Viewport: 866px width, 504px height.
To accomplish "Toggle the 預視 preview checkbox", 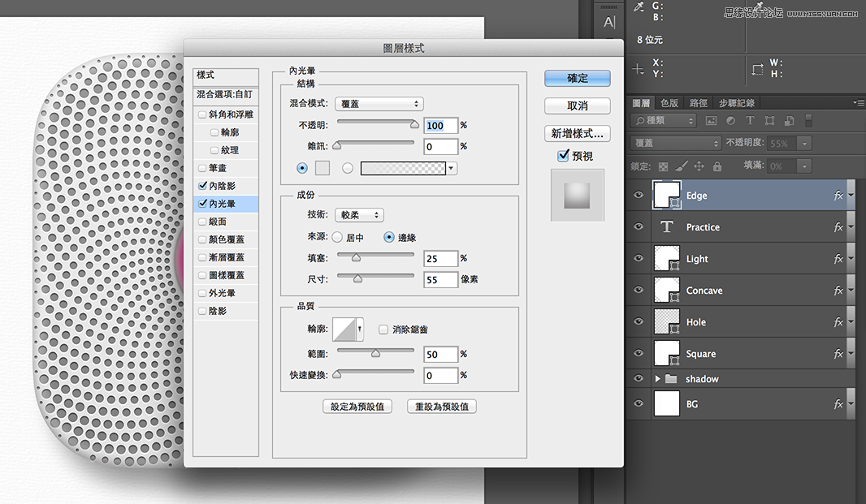I will (563, 156).
